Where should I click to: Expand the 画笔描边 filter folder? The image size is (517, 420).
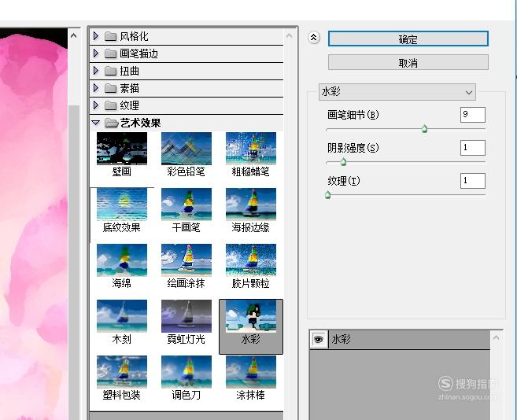tap(96, 53)
